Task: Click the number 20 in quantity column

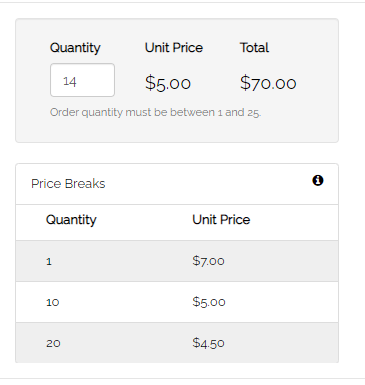Action: coord(53,343)
